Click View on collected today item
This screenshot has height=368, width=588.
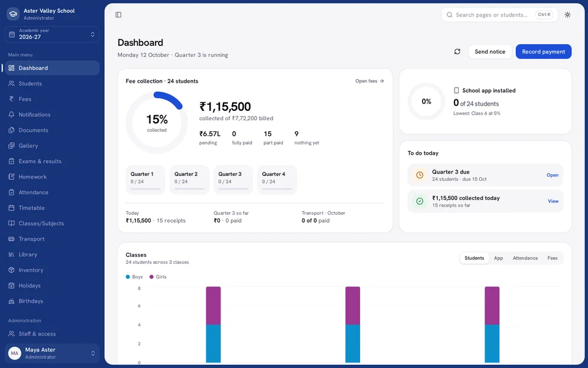click(x=553, y=201)
